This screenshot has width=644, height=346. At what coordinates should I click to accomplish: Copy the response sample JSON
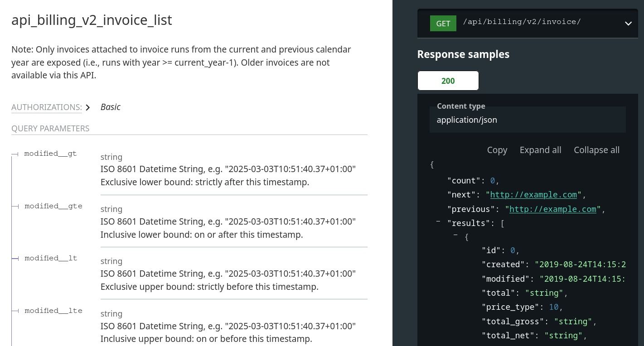pos(497,150)
